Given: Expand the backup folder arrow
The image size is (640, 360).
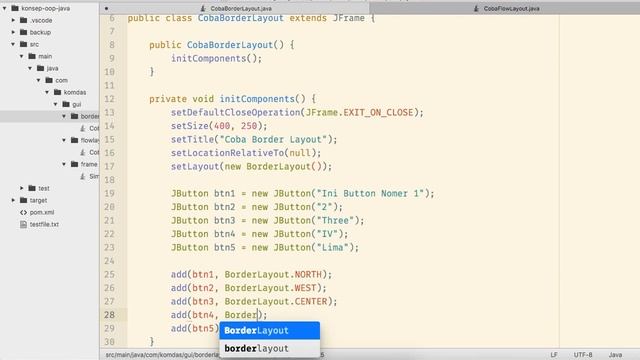Looking at the screenshot, I should 13,32.
